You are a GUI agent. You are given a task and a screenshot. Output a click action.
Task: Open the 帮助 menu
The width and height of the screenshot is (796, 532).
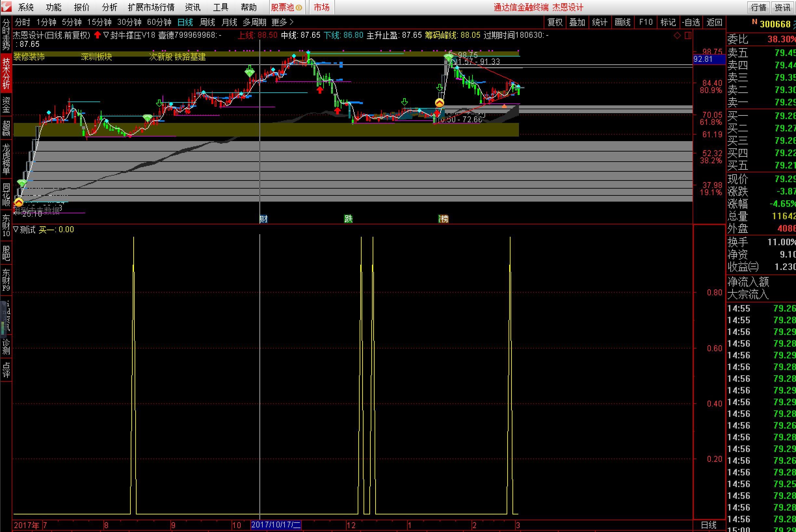248,7
